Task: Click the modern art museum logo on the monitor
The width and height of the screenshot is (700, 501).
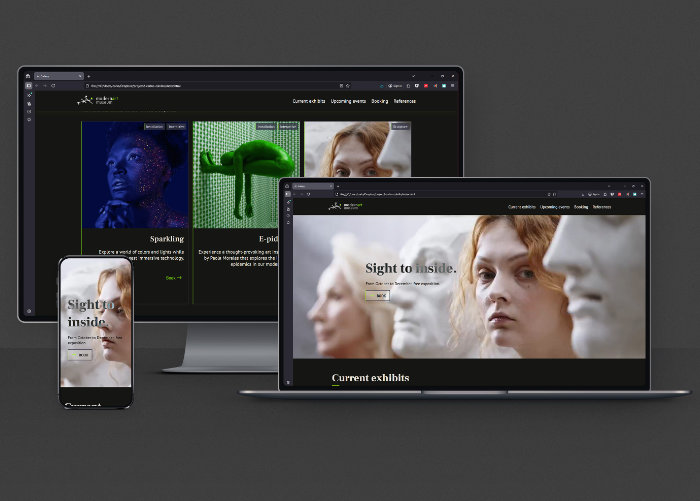Action: pyautogui.click(x=97, y=100)
